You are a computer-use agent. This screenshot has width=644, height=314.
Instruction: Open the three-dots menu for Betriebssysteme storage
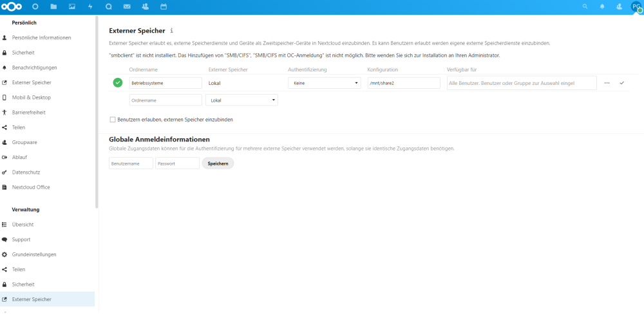tap(607, 83)
